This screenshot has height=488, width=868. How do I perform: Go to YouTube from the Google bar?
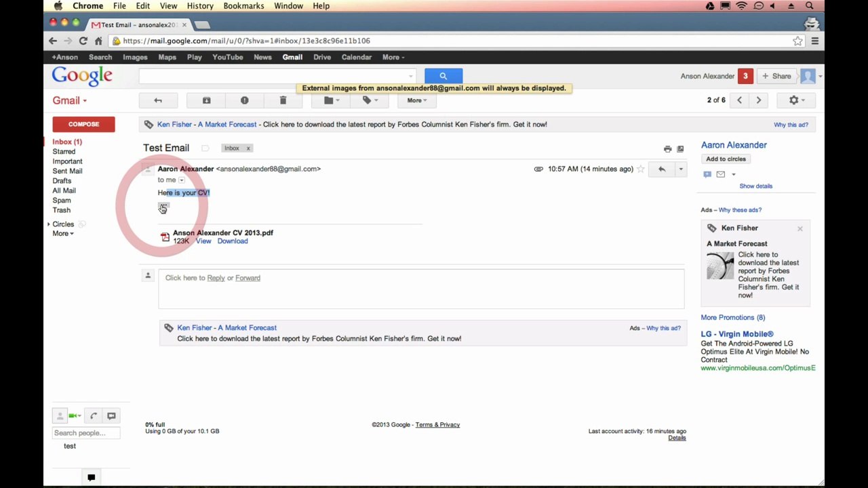click(x=228, y=58)
